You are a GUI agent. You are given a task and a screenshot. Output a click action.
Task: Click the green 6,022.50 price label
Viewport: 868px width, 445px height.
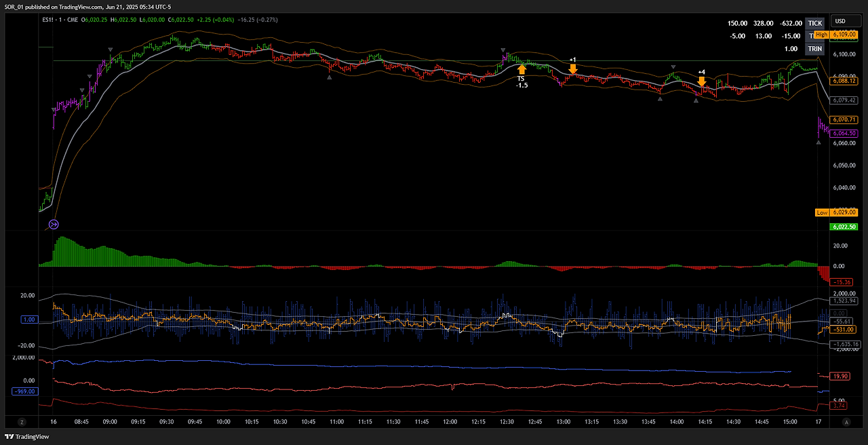pyautogui.click(x=844, y=227)
